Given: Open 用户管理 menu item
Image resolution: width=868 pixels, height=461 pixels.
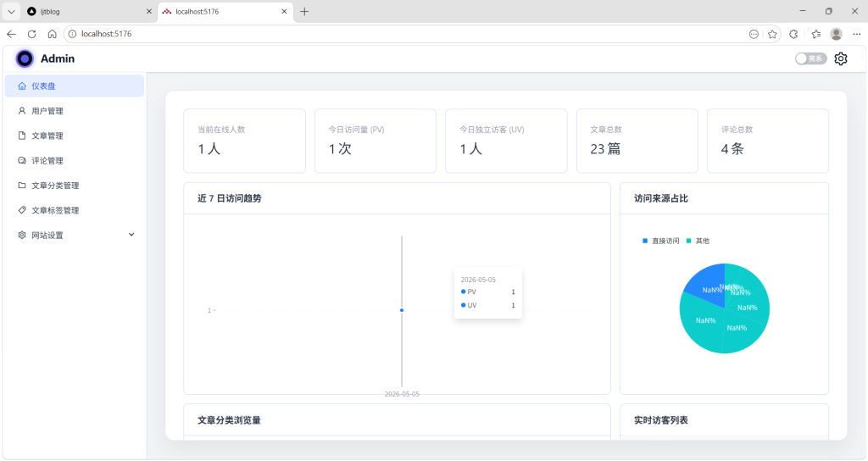Looking at the screenshot, I should click(75, 111).
